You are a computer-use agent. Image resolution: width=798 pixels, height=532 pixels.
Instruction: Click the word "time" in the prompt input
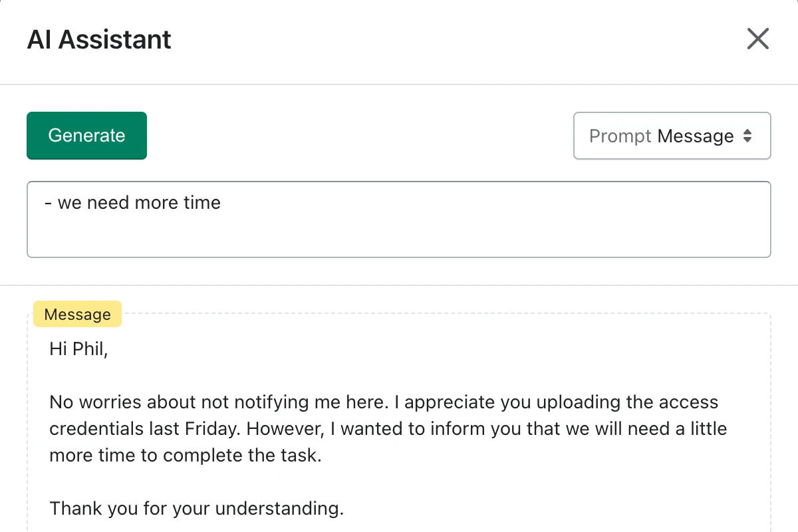[x=202, y=203]
